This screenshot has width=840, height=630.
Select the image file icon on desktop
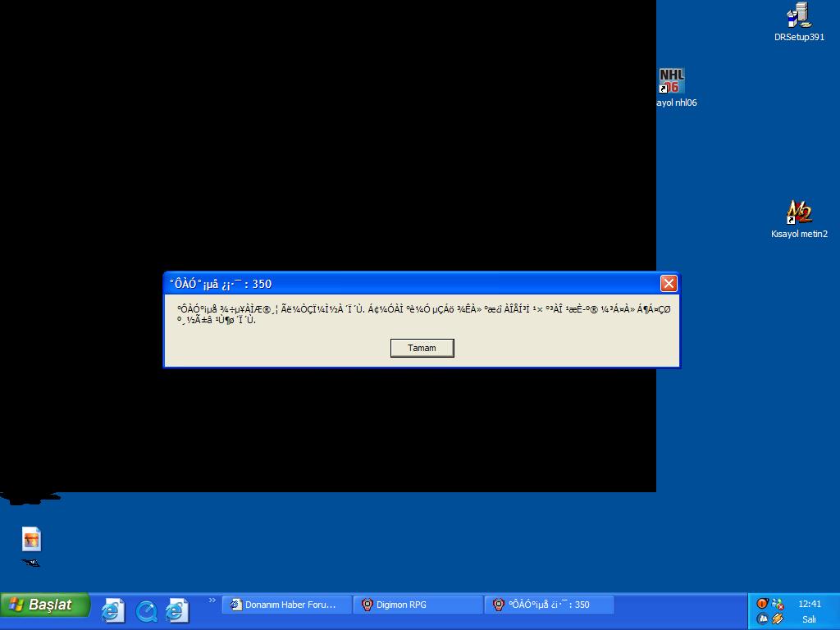[x=31, y=539]
